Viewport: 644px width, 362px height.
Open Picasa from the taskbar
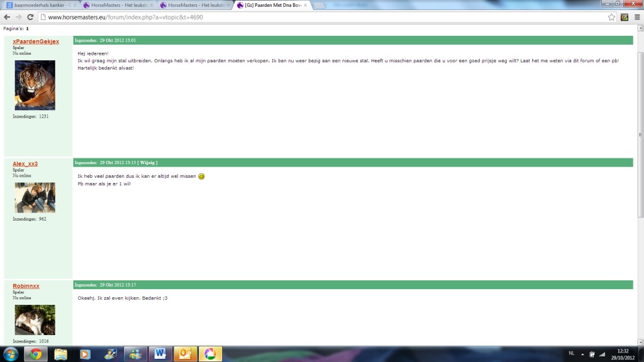(210, 354)
